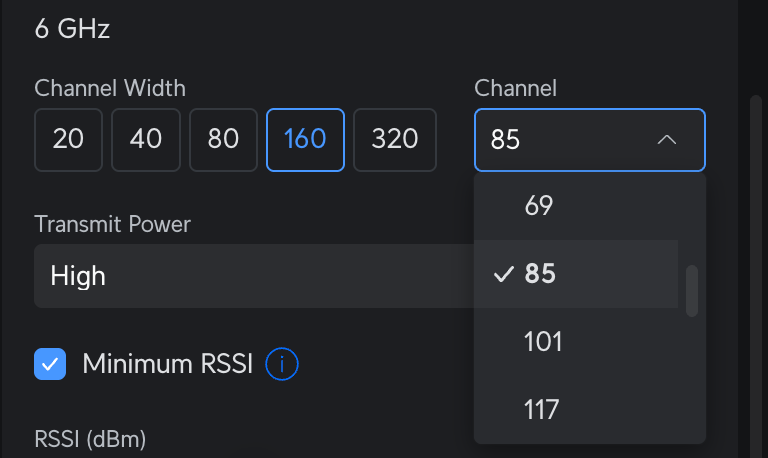The width and height of the screenshot is (768, 458).
Task: Click the settings panel vertical scrollbar
Action: (x=756, y=270)
